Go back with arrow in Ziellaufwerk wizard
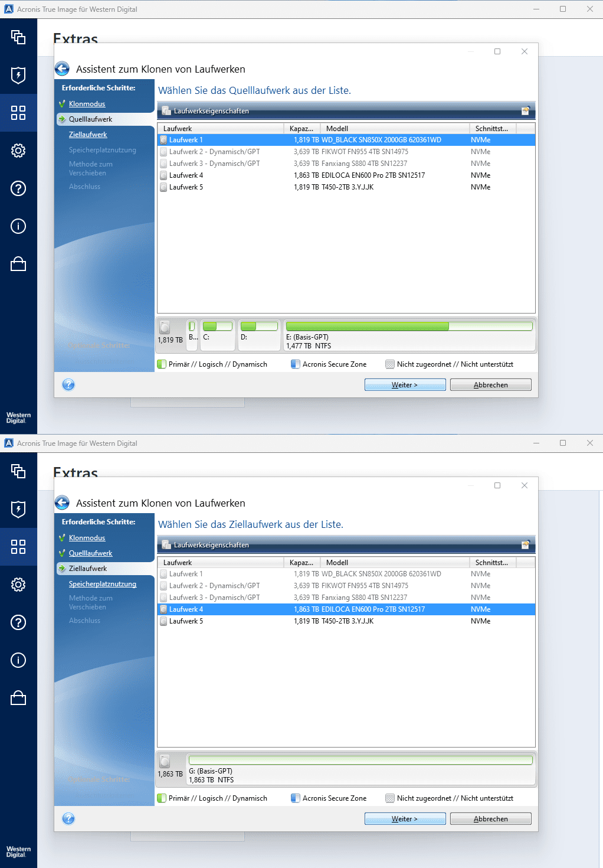This screenshot has height=868, width=603. (x=62, y=503)
